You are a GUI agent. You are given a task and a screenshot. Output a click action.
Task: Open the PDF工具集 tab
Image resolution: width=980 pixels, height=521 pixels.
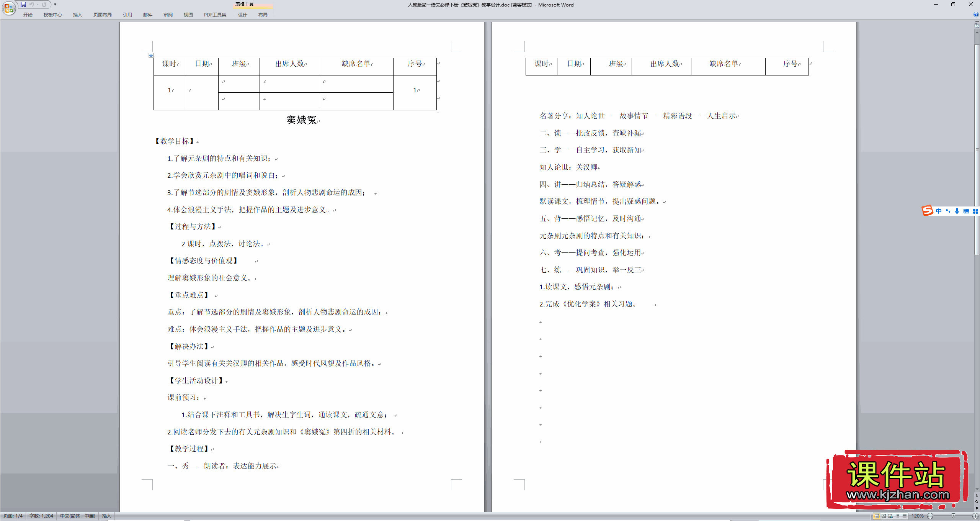[x=215, y=15]
